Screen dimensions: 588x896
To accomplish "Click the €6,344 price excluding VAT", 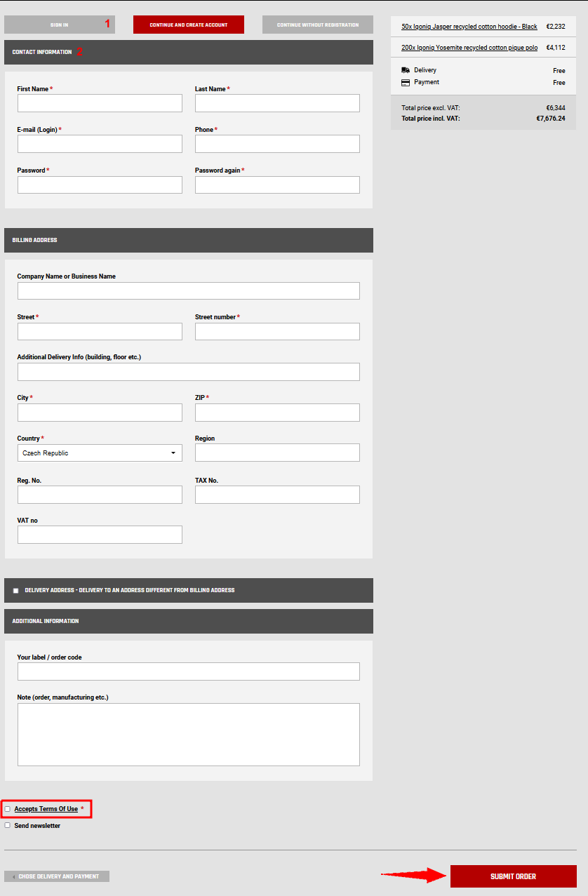I will point(556,108).
